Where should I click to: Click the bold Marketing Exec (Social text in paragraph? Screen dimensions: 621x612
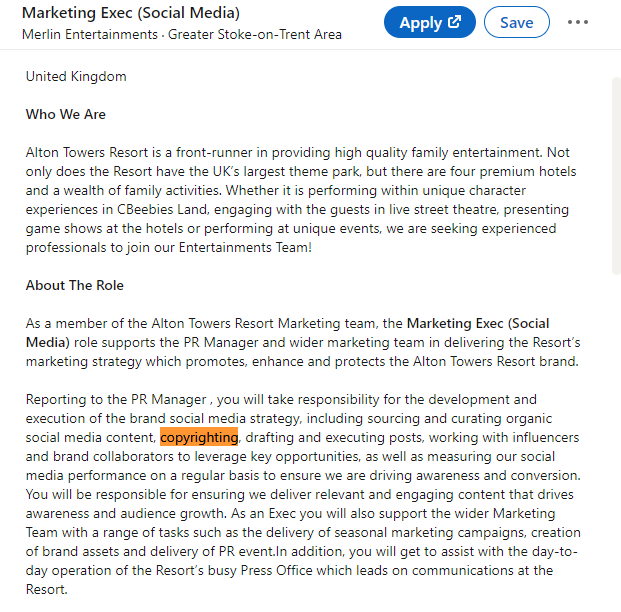coord(478,324)
